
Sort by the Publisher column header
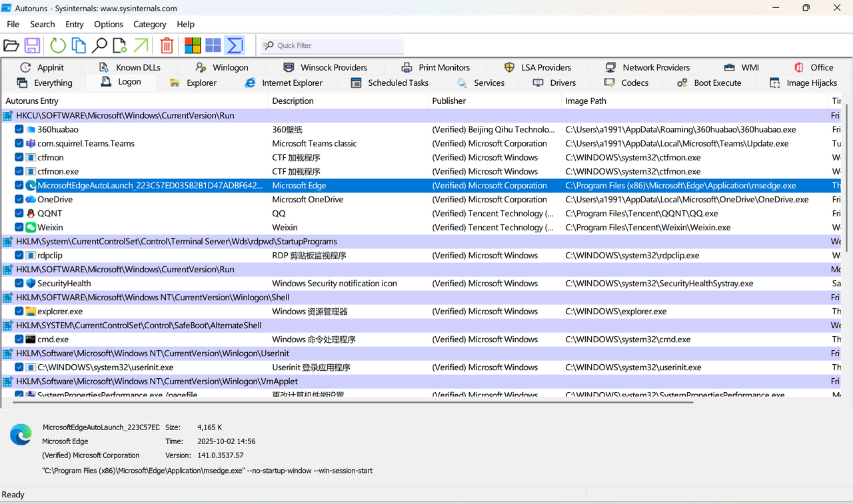[x=495, y=101]
